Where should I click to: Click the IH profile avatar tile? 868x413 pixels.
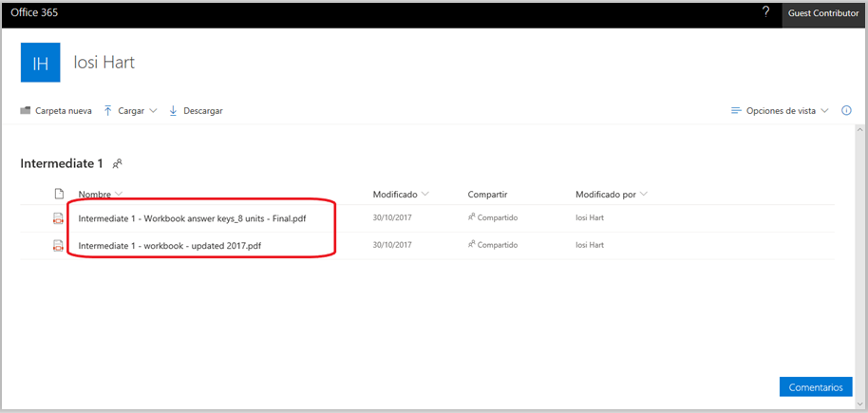point(41,63)
